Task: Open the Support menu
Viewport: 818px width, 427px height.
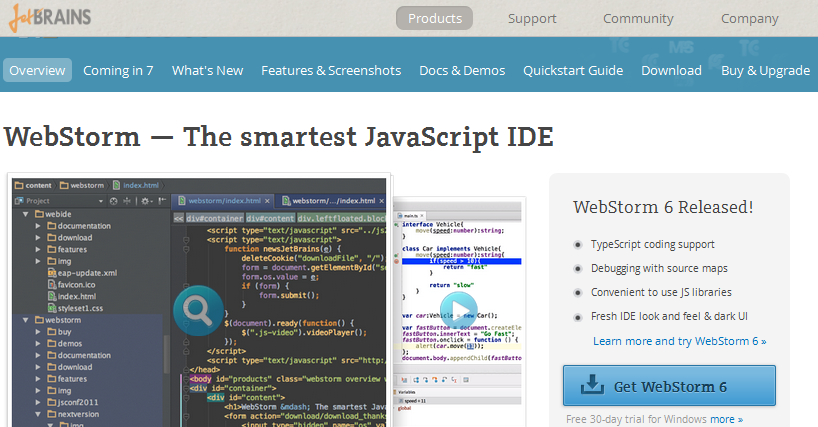Action: point(532,19)
